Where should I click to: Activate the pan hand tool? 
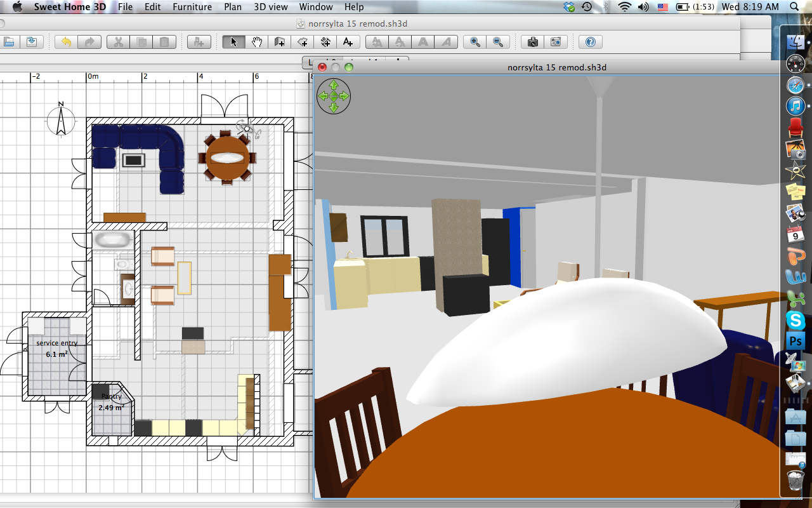tap(257, 42)
